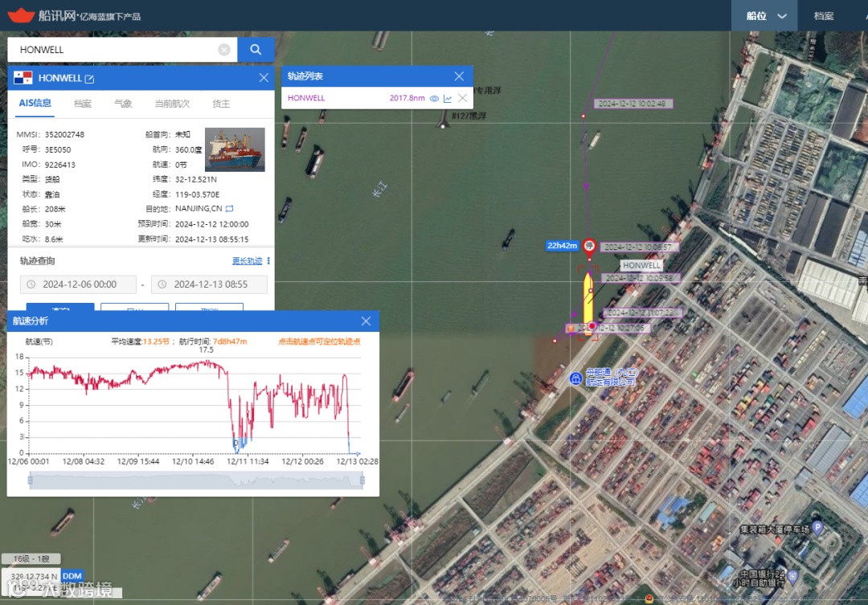Select the HONWELL entry in track list
The image size is (868, 605).
306,98
